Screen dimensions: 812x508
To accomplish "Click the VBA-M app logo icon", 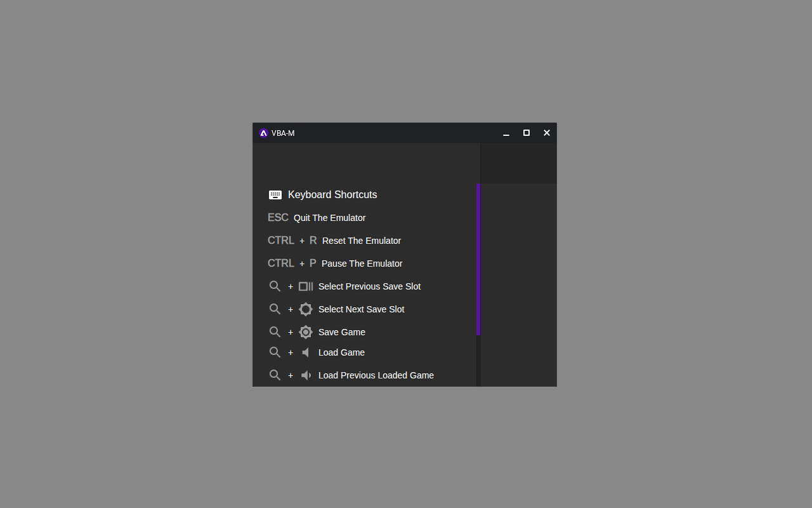I will coord(263,133).
